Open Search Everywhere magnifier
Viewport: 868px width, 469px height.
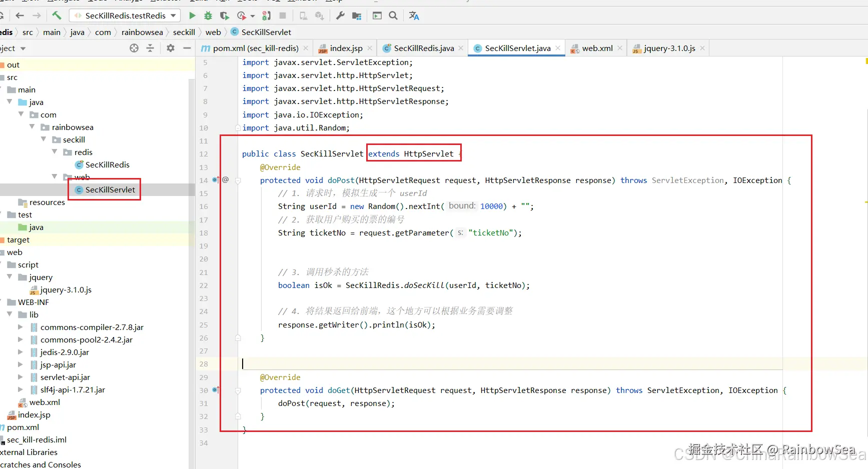point(393,16)
